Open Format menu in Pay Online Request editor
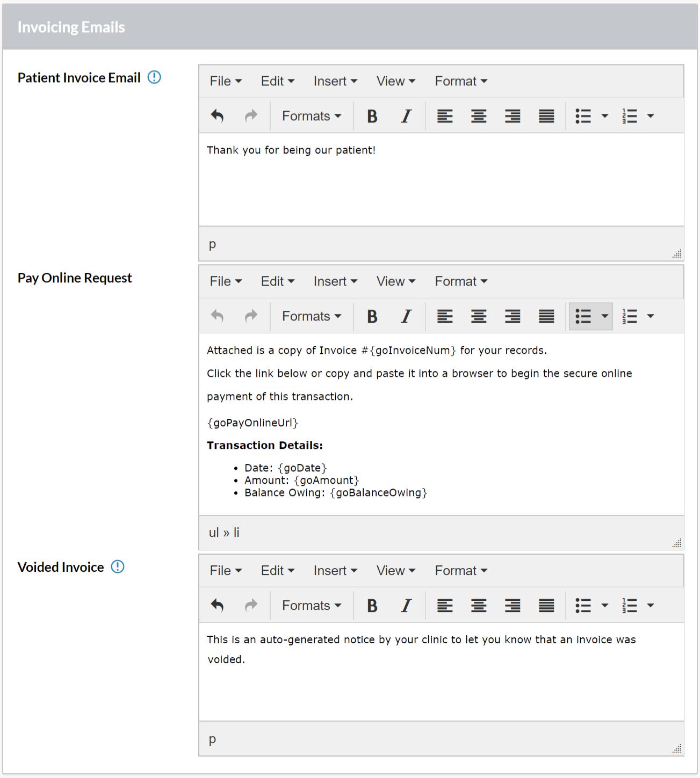The image size is (700, 778). (461, 281)
